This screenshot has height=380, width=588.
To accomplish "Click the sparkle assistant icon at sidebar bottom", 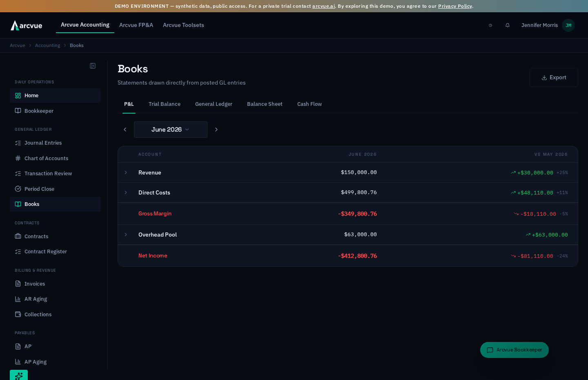I will tap(19, 375).
